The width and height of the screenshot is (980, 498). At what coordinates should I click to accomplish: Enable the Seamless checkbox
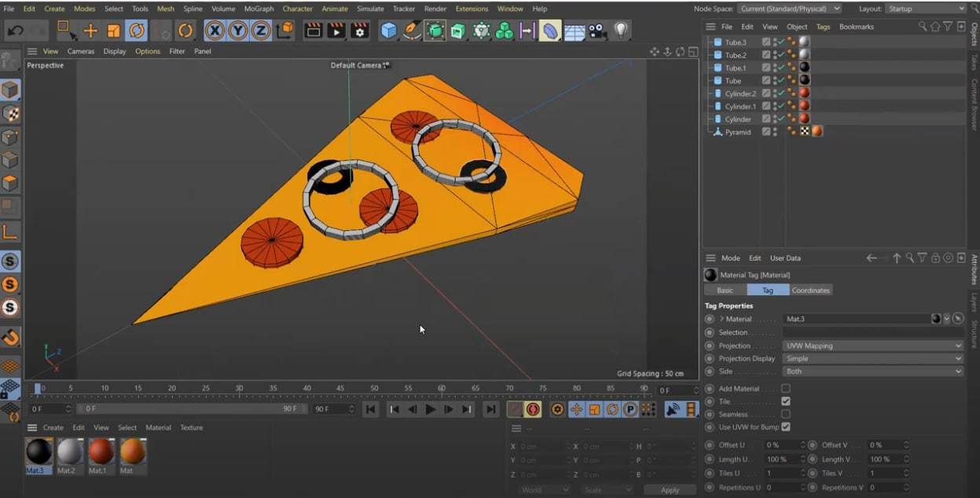coord(786,414)
